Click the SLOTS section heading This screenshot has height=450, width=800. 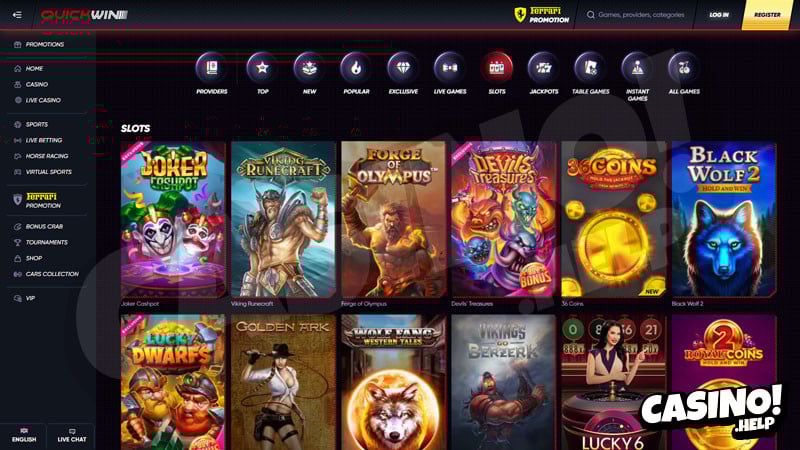[136, 129]
